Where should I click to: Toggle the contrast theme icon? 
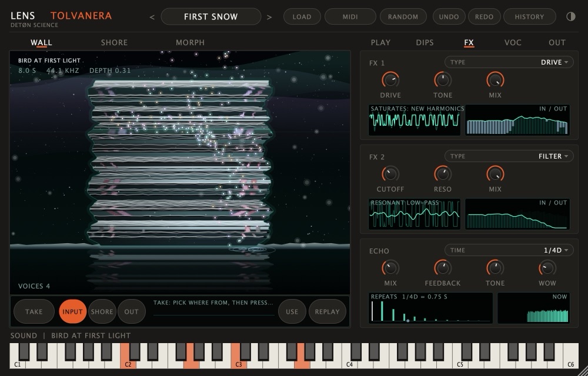(x=571, y=16)
